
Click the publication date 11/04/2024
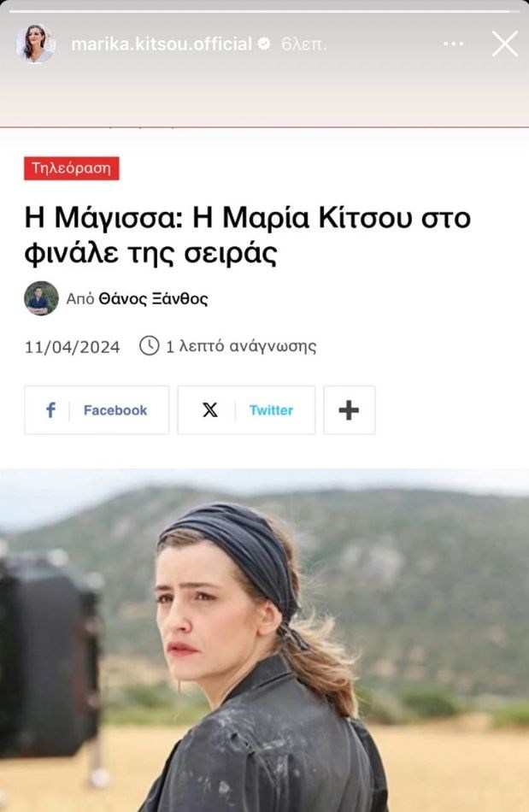coord(72,346)
